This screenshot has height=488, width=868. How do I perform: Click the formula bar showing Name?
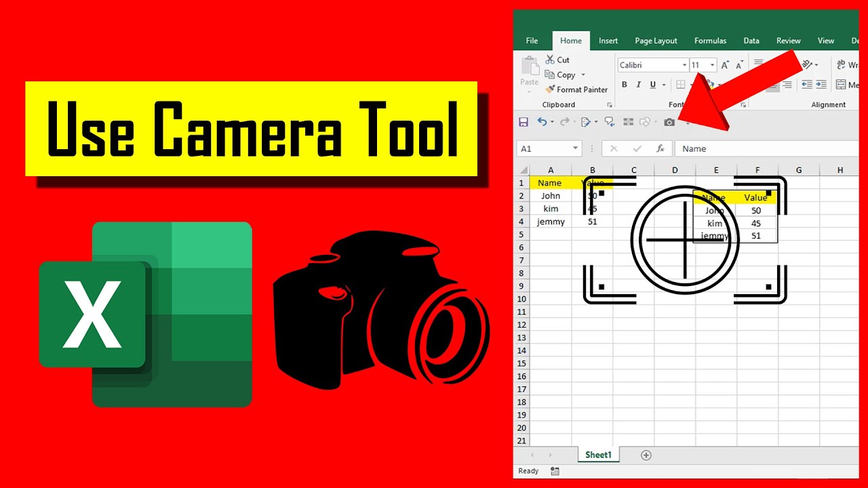(766, 148)
